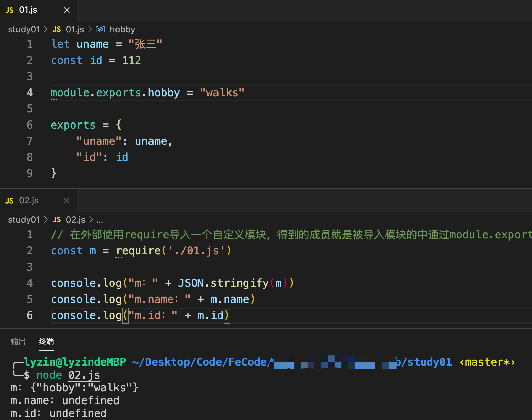Viewport: 532px width, 420px height.
Task: Select the 02.js tab
Action: (38, 201)
